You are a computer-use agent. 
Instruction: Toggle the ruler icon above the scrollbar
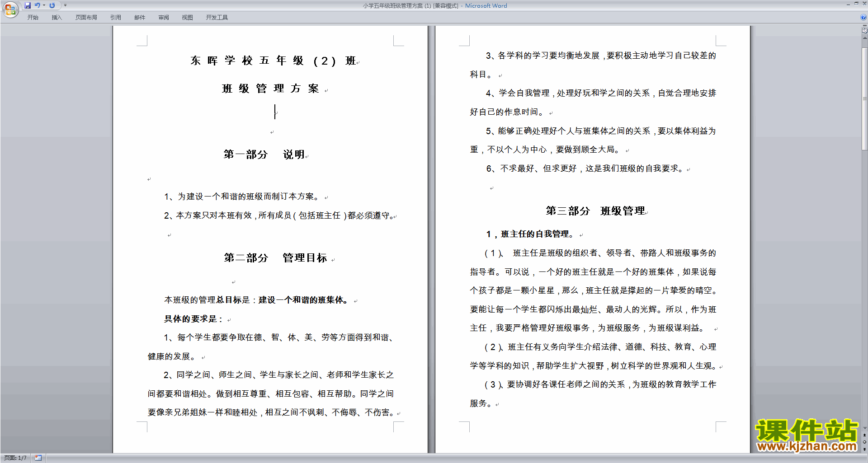pyautogui.click(x=864, y=31)
